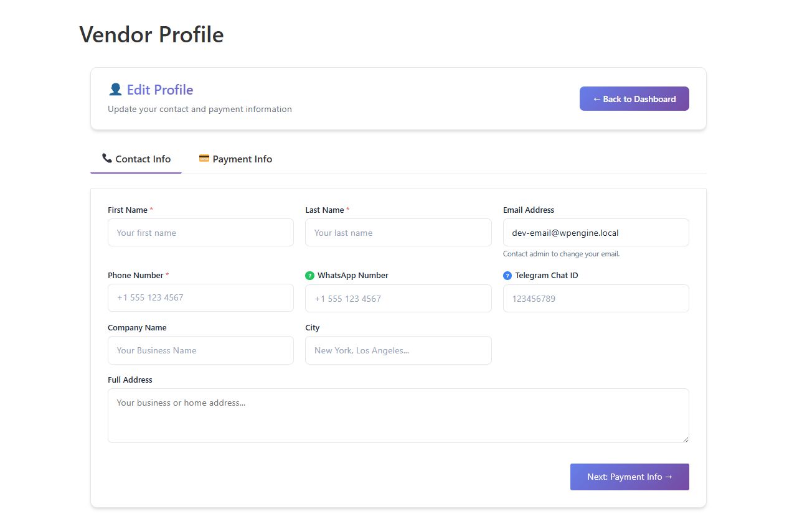Grab the Full Address resize handle
This screenshot has height=532, width=797.
[686, 439]
